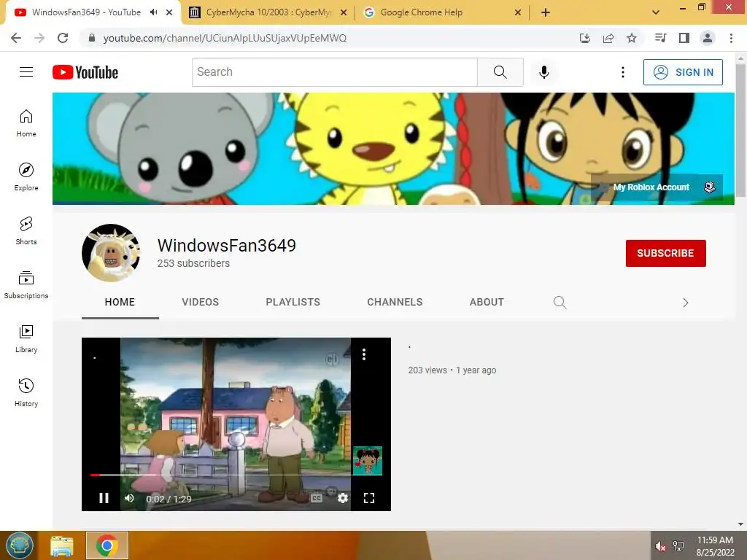Open the media control icon in Chrome toolbar
Viewport: 747px width, 560px height.
tap(661, 38)
